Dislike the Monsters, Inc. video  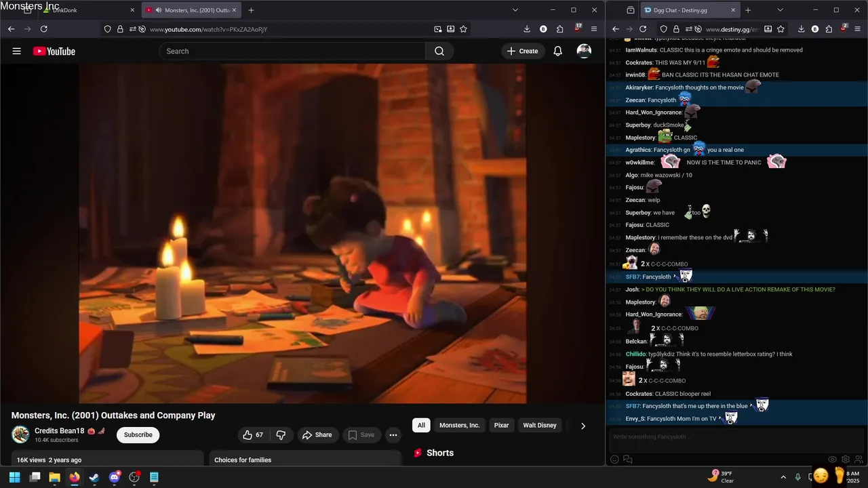(281, 434)
